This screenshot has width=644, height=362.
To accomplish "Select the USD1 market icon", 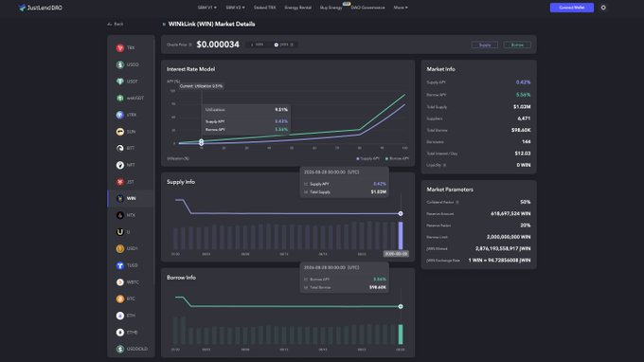I will point(120,248).
